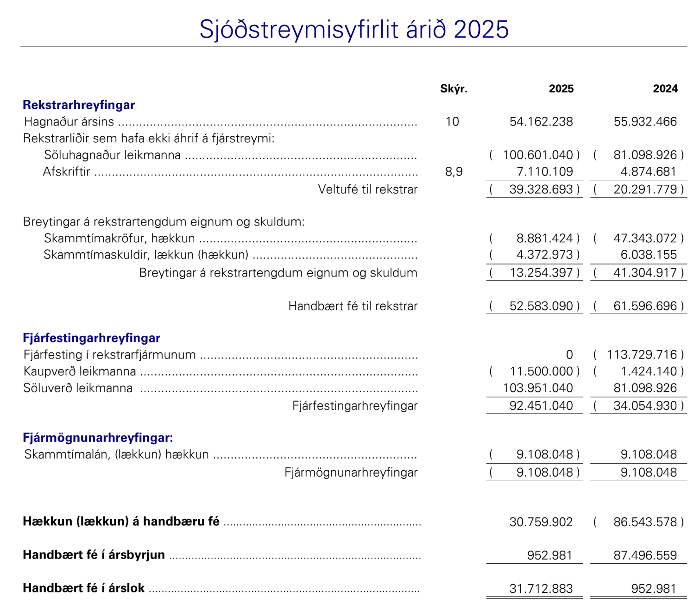The width and height of the screenshot is (700, 616).
Task: Click the Handbært fé í ársbyrjun label
Action: pyautogui.click(x=94, y=555)
